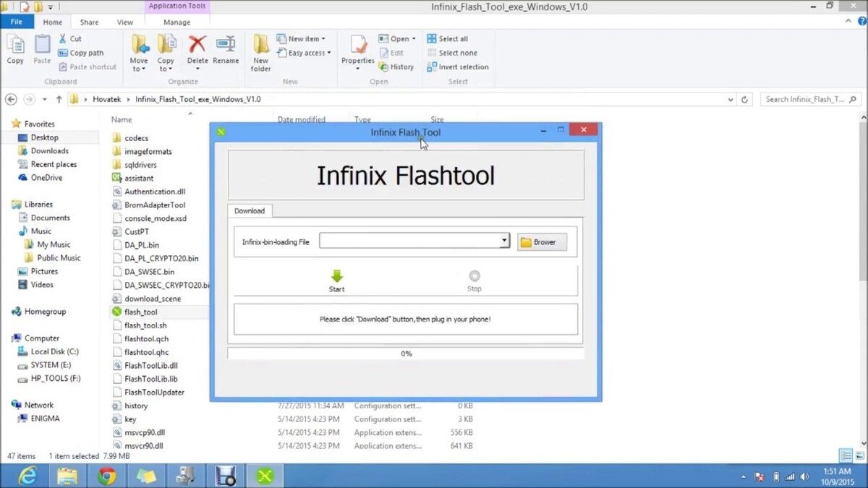Select the msvcp90.dll file

click(x=145, y=432)
